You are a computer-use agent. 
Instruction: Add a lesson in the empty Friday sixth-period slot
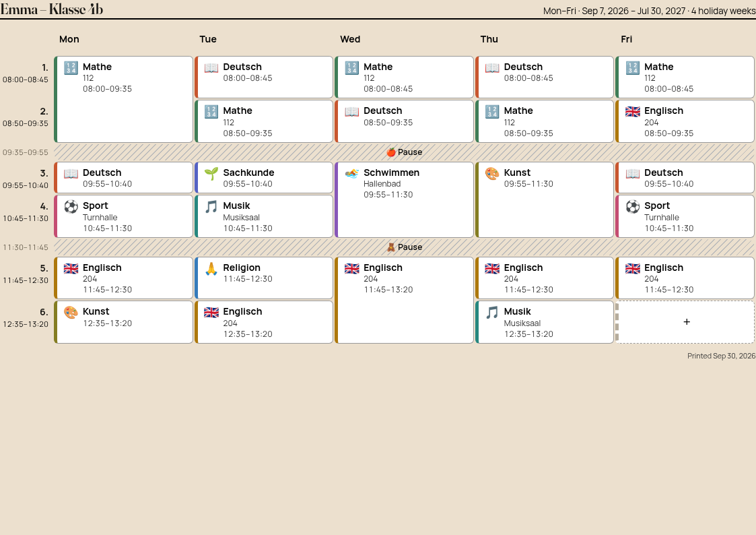pyautogui.click(x=685, y=322)
